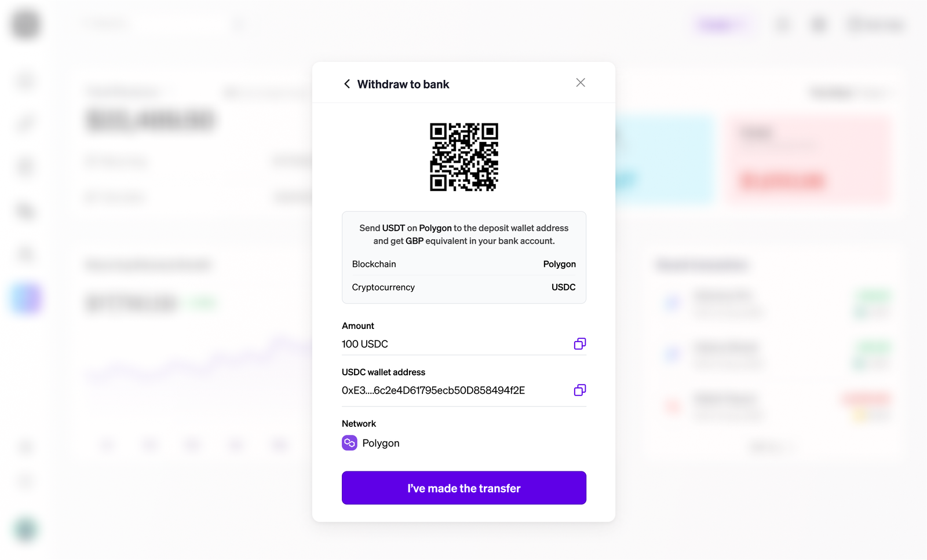Click the gray logo atop the sidebar
The height and width of the screenshot is (560, 927).
coord(25,24)
